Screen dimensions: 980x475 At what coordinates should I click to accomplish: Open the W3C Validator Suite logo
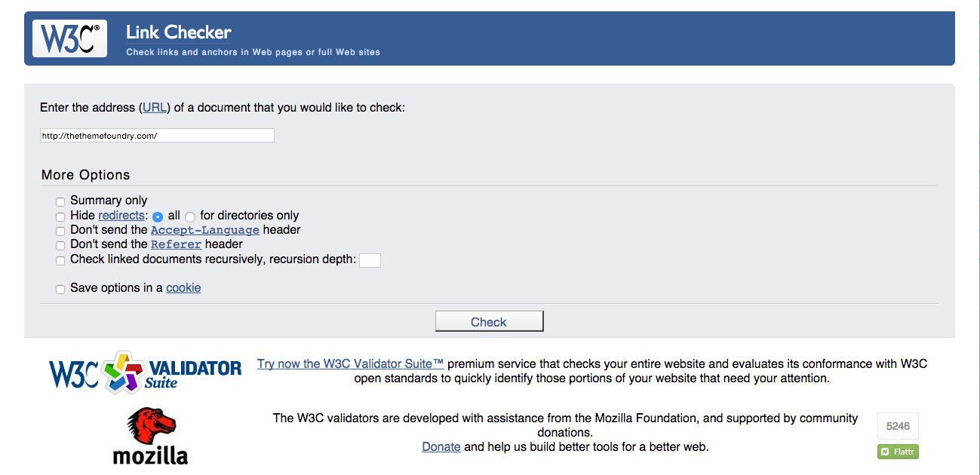(x=146, y=372)
